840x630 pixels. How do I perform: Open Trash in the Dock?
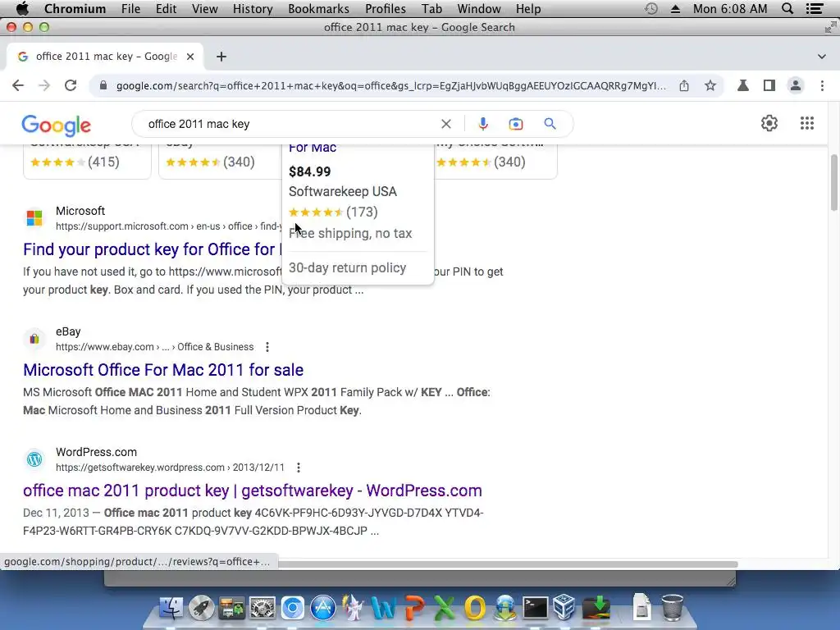[672, 608]
